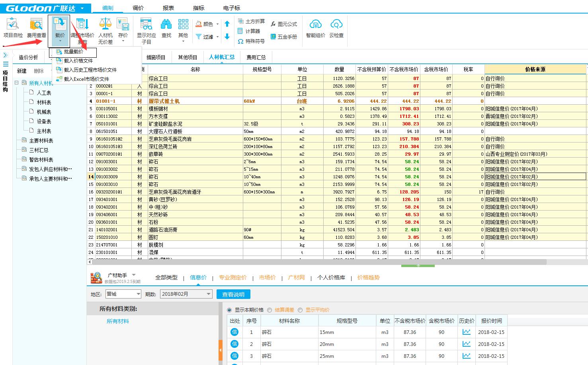The image size is (588, 365).
Task: Open the 措施项目 tab
Action: [x=156, y=57]
